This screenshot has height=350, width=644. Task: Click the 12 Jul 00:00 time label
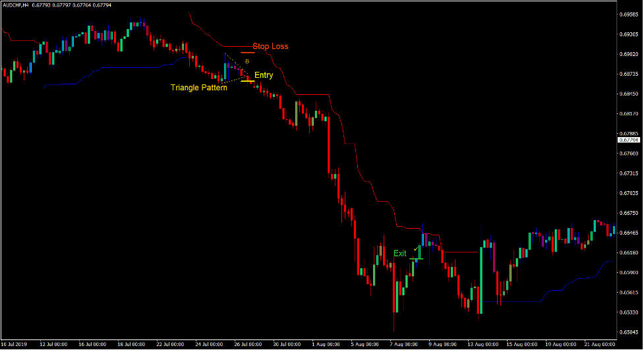coord(53,344)
